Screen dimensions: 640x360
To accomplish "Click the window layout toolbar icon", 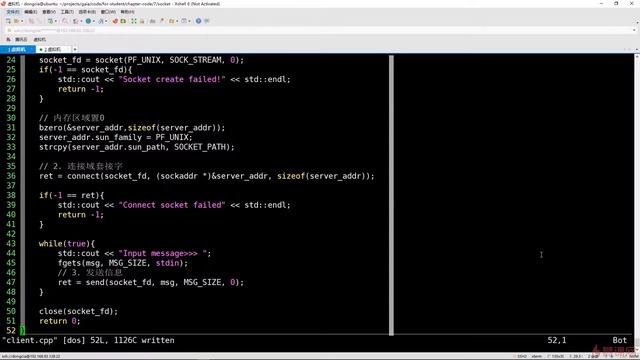I will [x=184, y=21].
